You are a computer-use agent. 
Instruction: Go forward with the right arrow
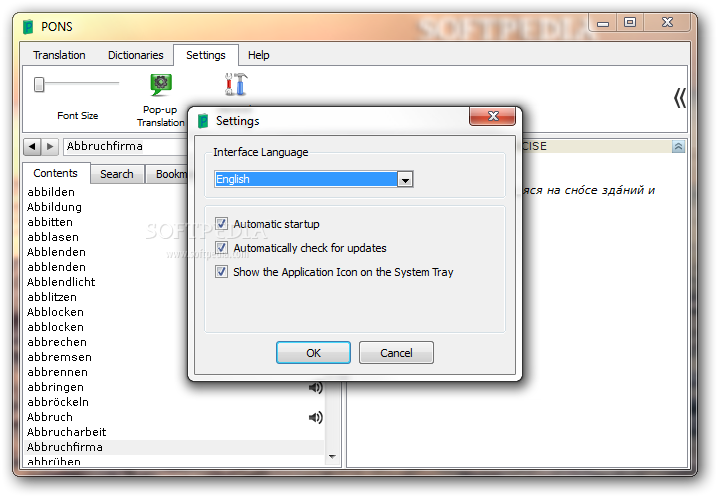[x=50, y=147]
